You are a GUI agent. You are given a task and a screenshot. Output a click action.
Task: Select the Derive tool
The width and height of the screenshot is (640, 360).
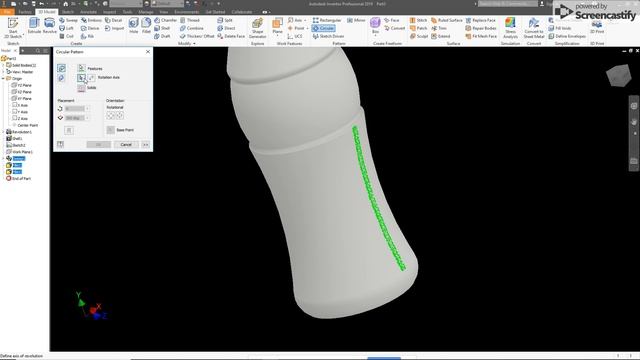tap(90, 28)
